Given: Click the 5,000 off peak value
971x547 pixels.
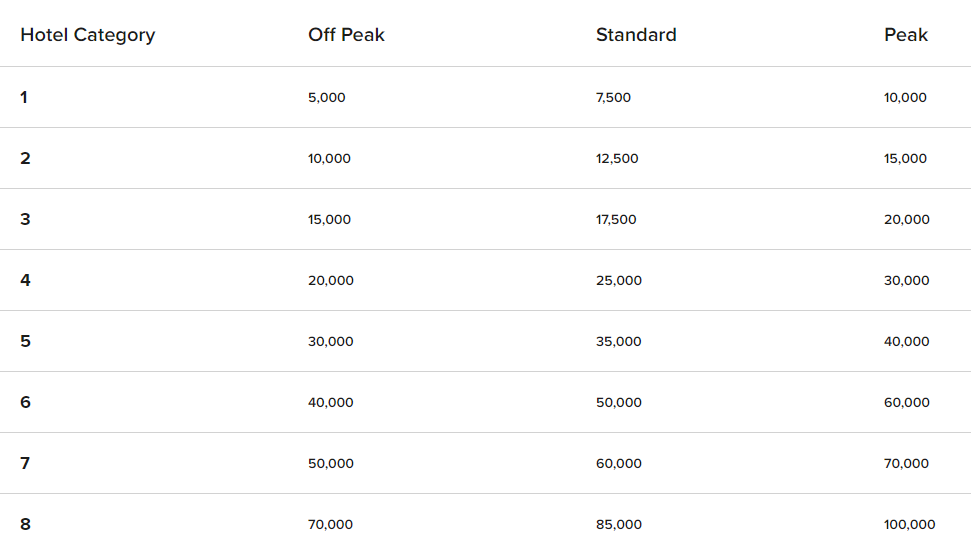Looking at the screenshot, I should click(x=326, y=97).
